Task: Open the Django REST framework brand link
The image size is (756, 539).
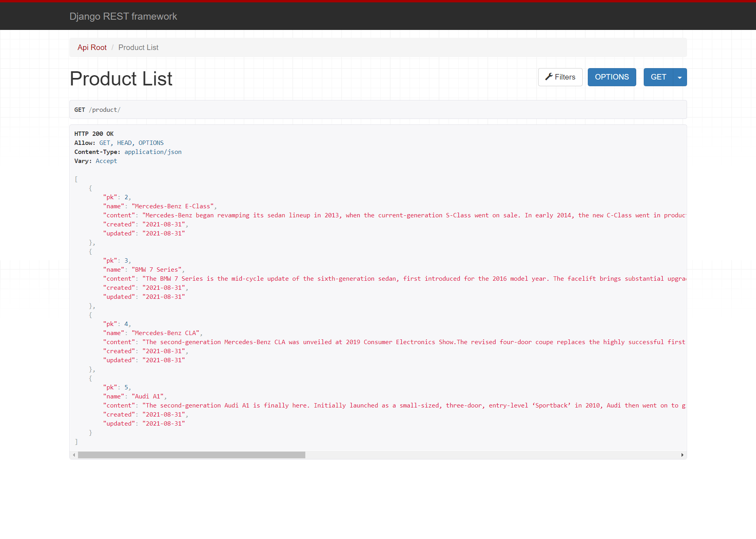Action: point(123,16)
